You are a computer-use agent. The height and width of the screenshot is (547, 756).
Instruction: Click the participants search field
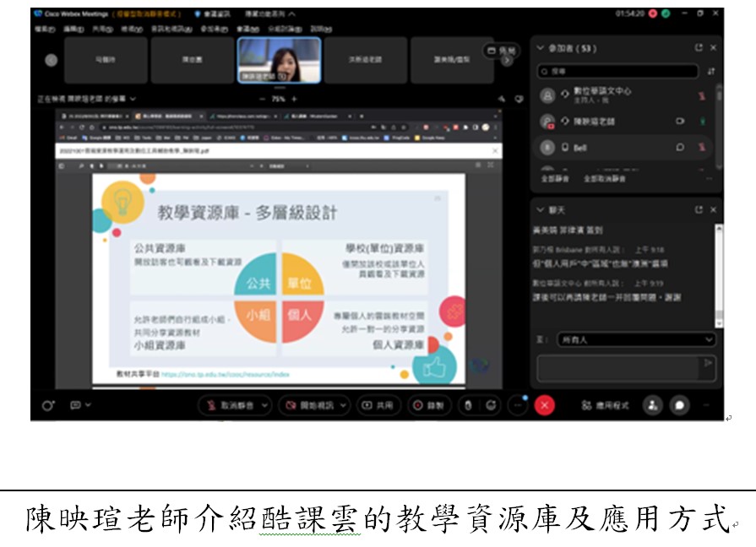point(618,72)
